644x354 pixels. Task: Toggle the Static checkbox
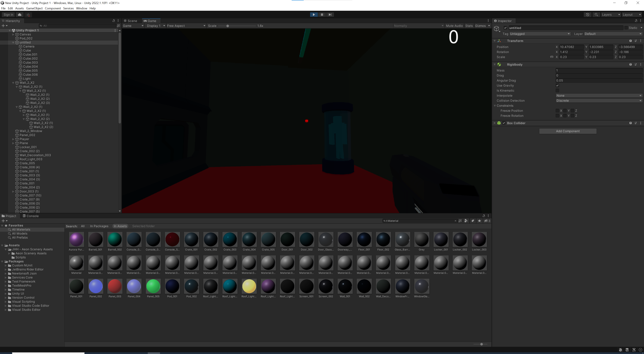[x=626, y=28]
